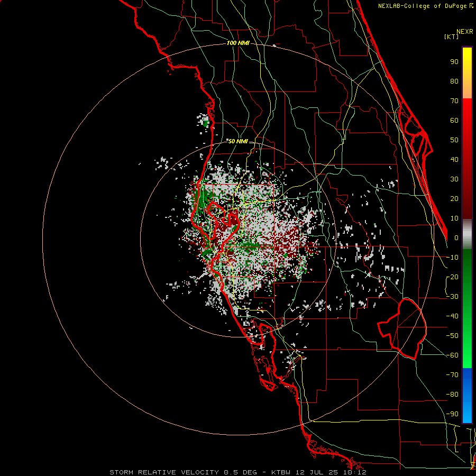476x476 pixels.
Task: Select the 50 NMI range ring label
Action: point(238,141)
